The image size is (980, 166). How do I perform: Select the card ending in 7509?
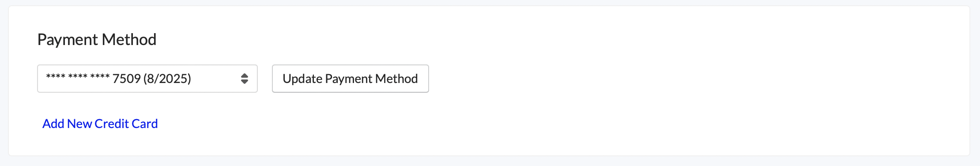point(147,79)
